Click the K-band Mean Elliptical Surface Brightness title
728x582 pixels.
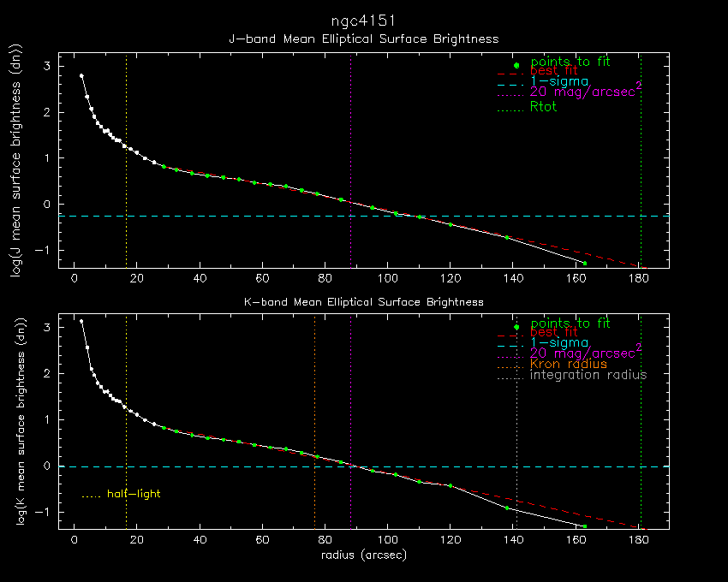[x=363, y=301]
